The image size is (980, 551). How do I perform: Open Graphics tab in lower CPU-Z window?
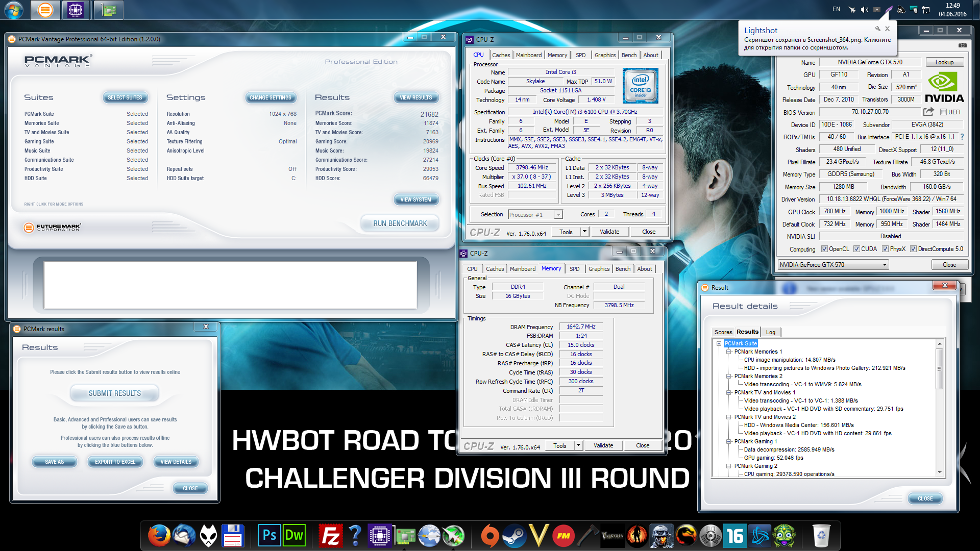click(x=599, y=269)
